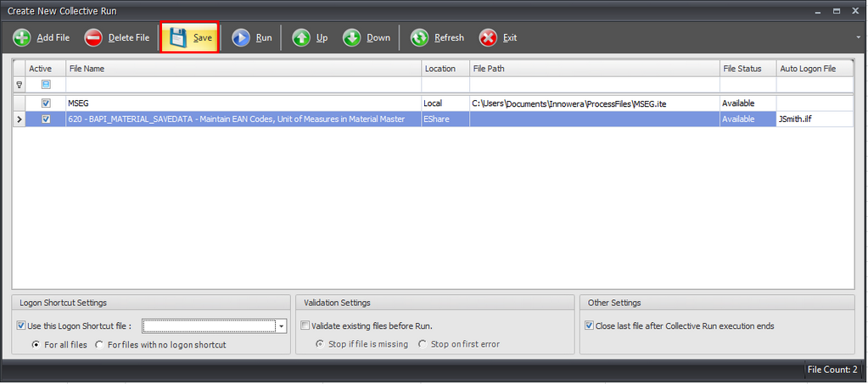Enable Validate existing files before Run
This screenshot has width=868, height=384.
(305, 326)
